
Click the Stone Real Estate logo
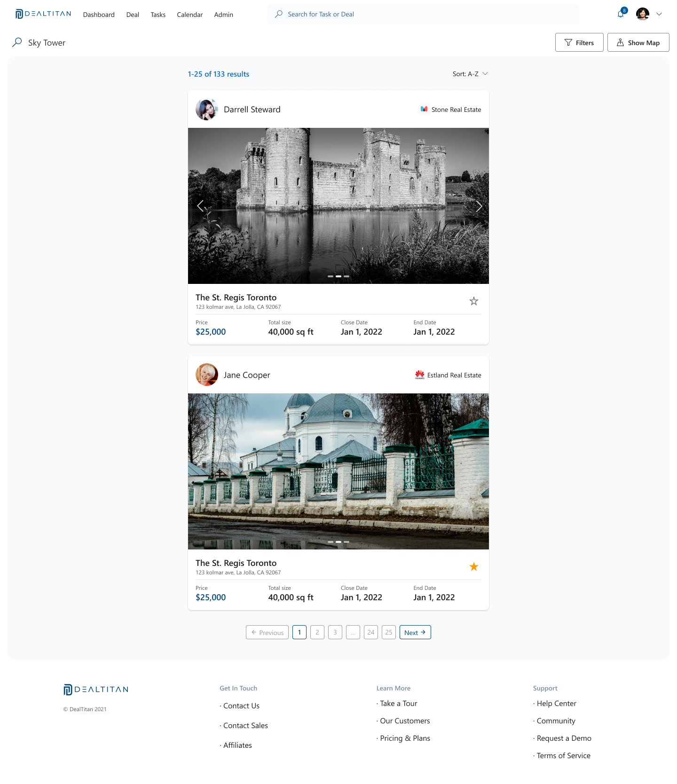424,109
